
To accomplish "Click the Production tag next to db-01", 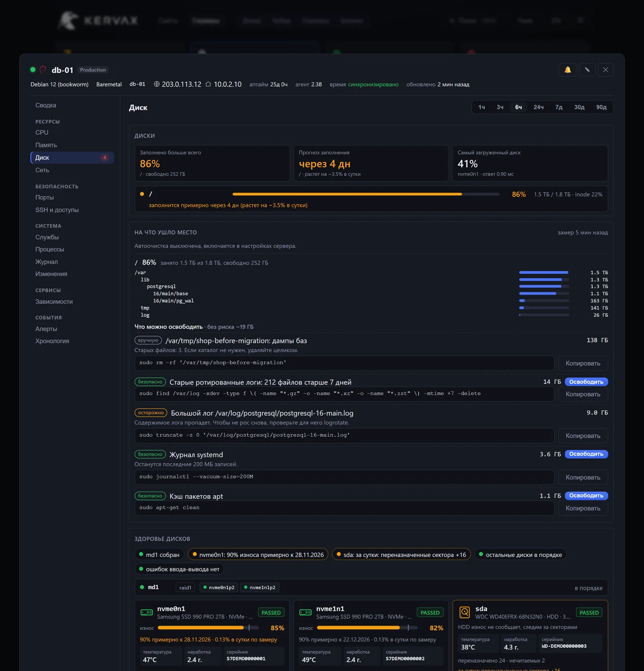I will 93,70.
